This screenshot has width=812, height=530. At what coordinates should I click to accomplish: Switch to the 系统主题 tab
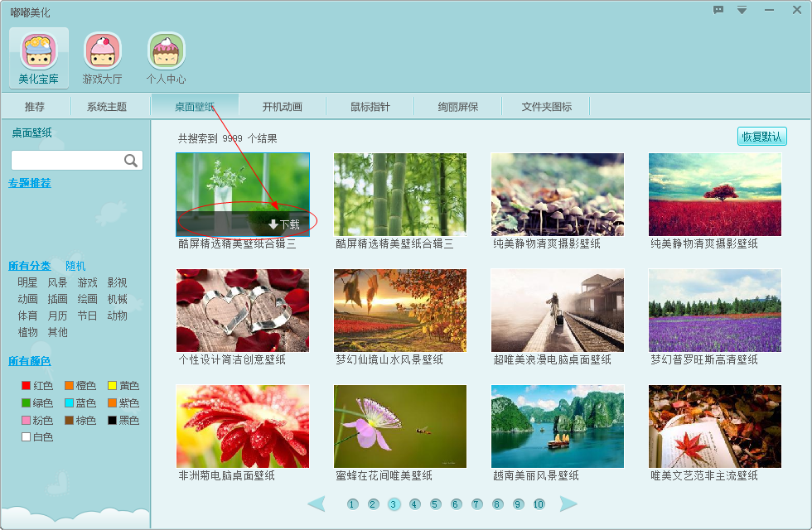coord(107,107)
